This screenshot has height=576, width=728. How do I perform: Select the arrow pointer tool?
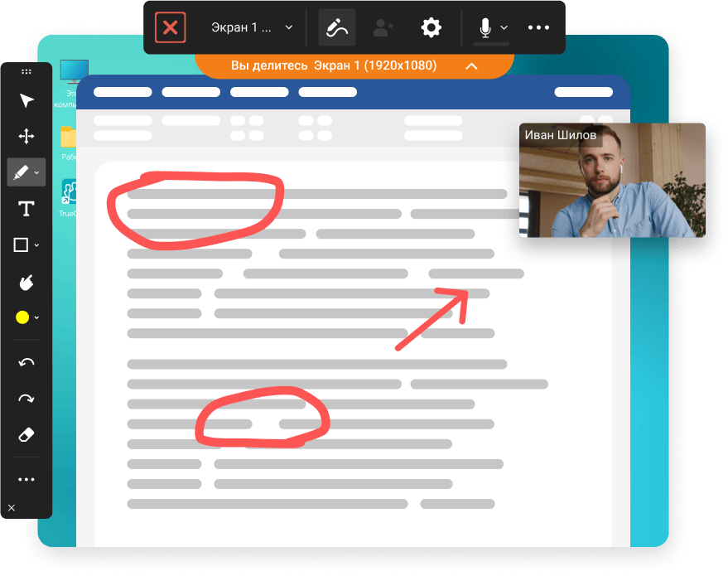[x=27, y=100]
